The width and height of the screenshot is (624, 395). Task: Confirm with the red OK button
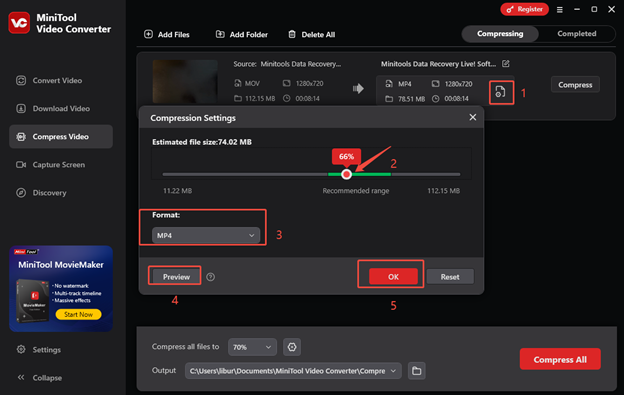coord(393,276)
